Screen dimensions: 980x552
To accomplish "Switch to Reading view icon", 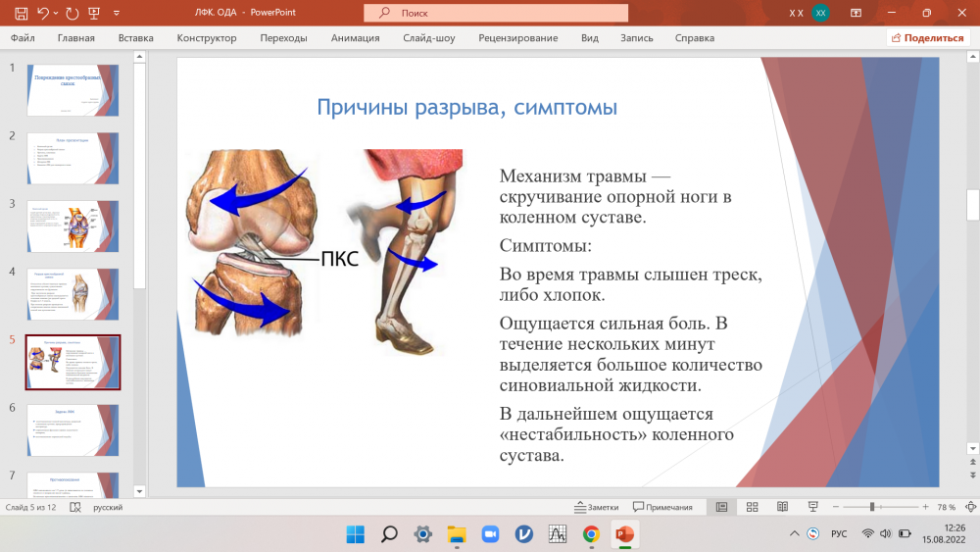I will pos(782,507).
